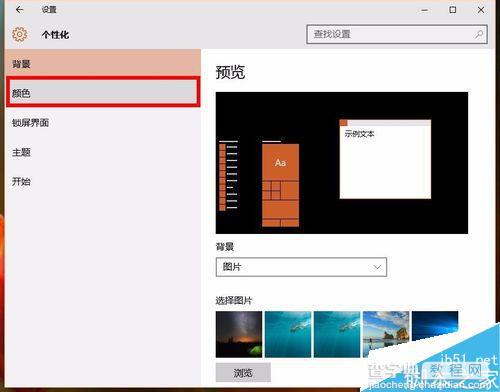Maximize the settings window
This screenshot has width=500, height=392.
click(x=453, y=10)
